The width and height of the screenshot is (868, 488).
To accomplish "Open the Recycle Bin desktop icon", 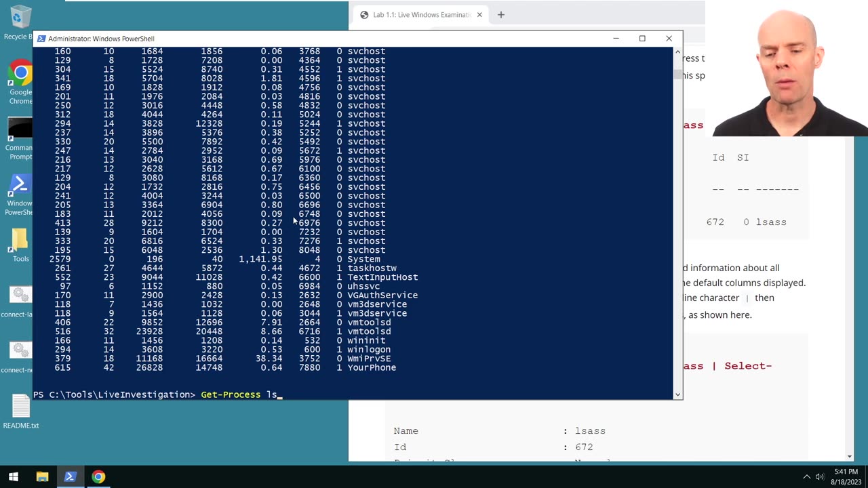I will (20, 22).
